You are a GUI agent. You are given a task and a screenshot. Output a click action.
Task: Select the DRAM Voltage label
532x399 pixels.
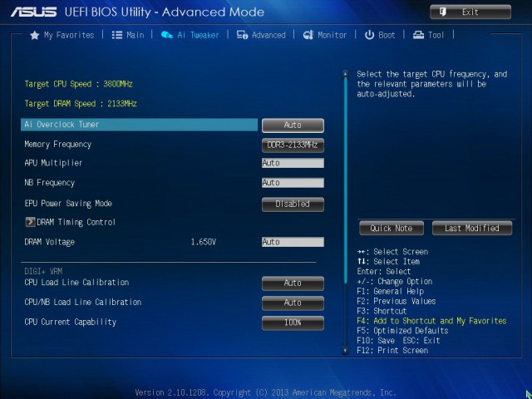click(x=49, y=242)
